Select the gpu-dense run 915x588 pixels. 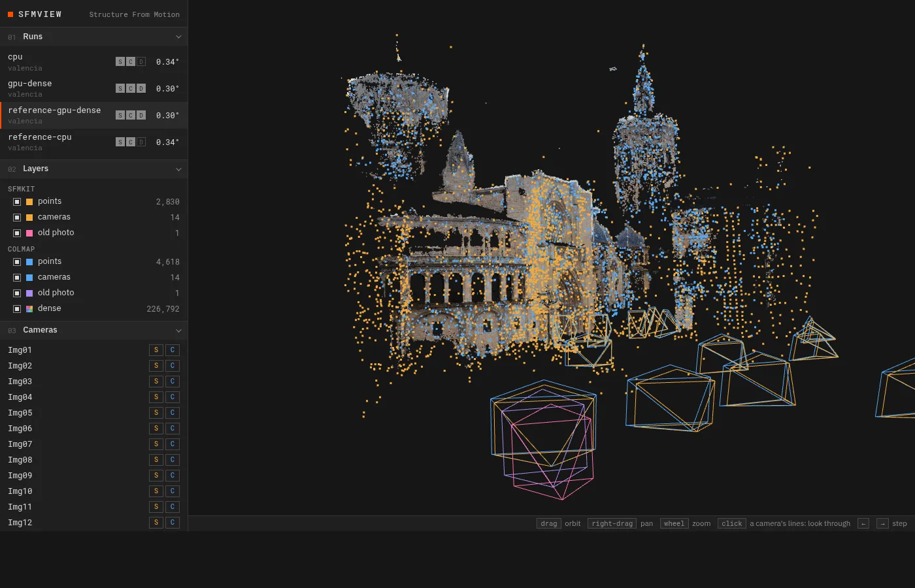93,89
